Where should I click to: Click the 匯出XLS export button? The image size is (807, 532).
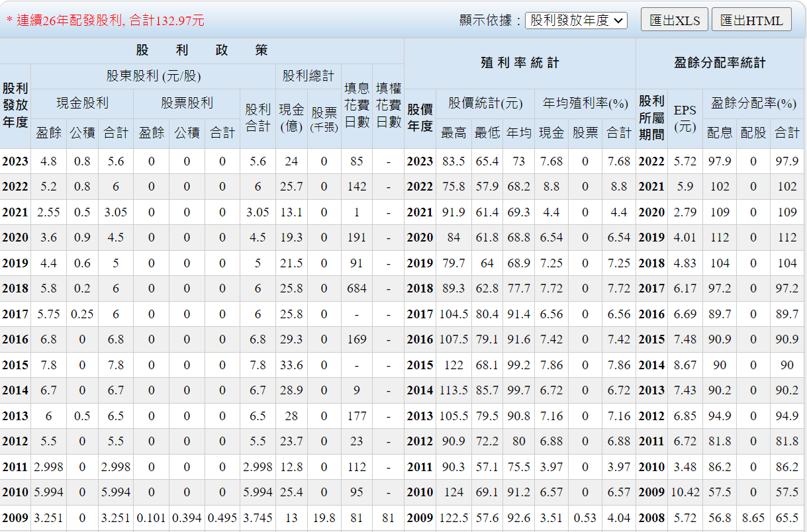[675, 19]
